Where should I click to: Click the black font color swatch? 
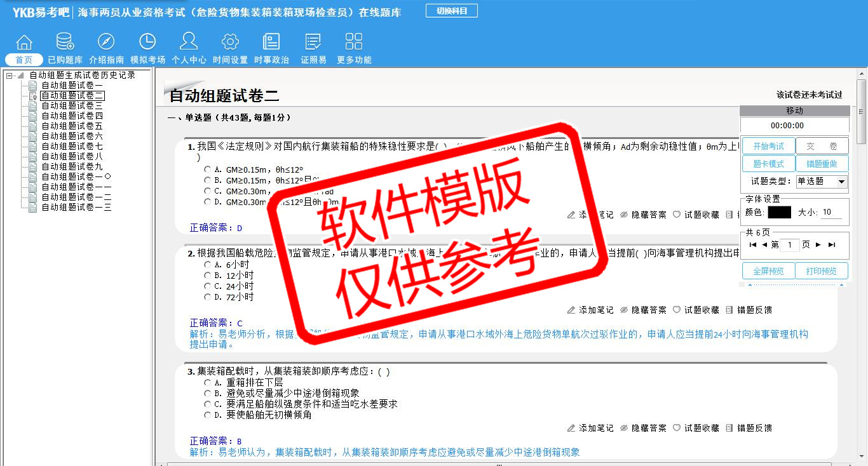pos(779,213)
